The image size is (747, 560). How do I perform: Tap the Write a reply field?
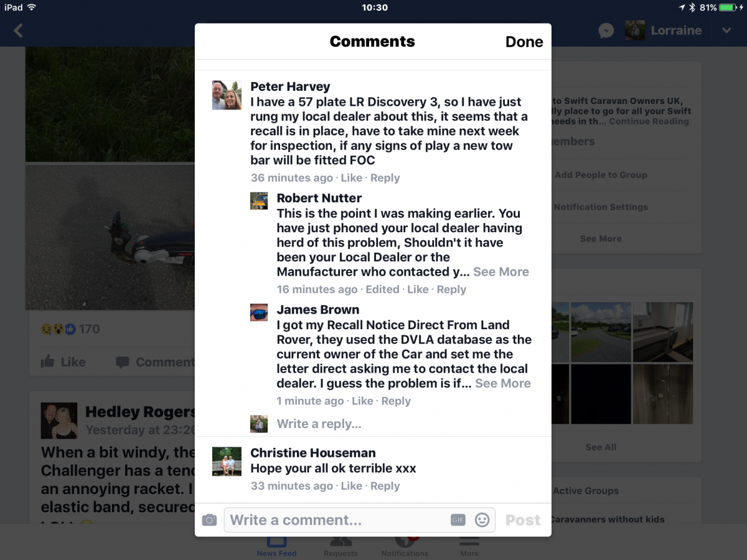click(319, 424)
